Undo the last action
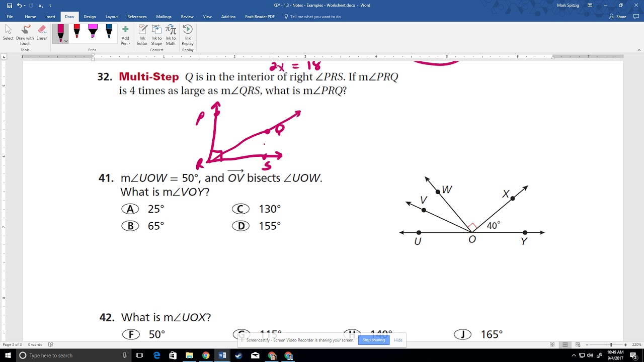644x362 pixels. (x=19, y=6)
